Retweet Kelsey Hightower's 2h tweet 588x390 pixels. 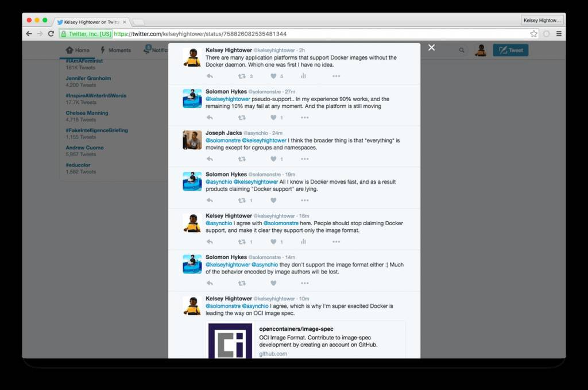242,76
